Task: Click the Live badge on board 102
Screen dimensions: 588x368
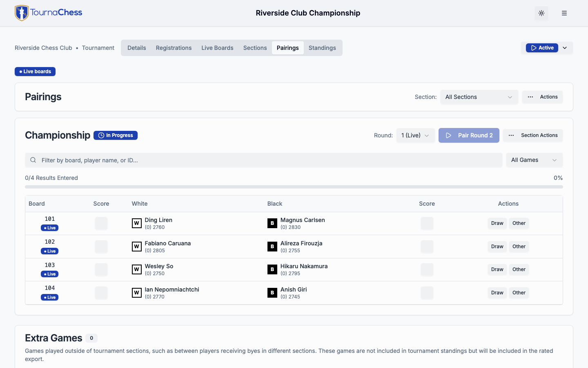Action: point(50,251)
